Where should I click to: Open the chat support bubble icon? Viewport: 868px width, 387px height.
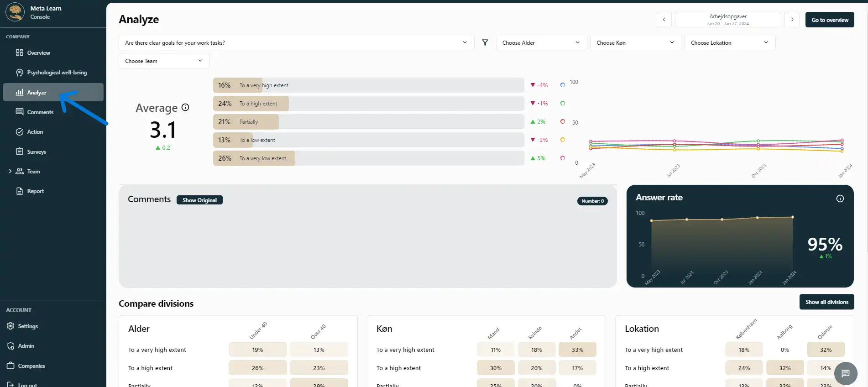(846, 374)
